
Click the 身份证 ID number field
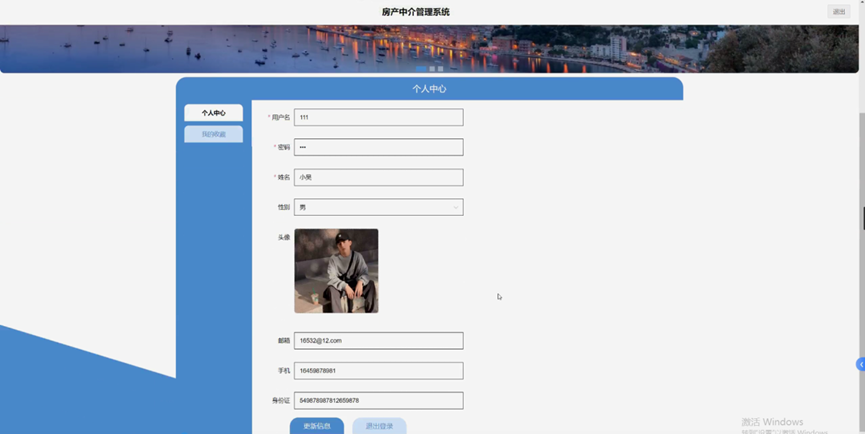click(x=378, y=400)
